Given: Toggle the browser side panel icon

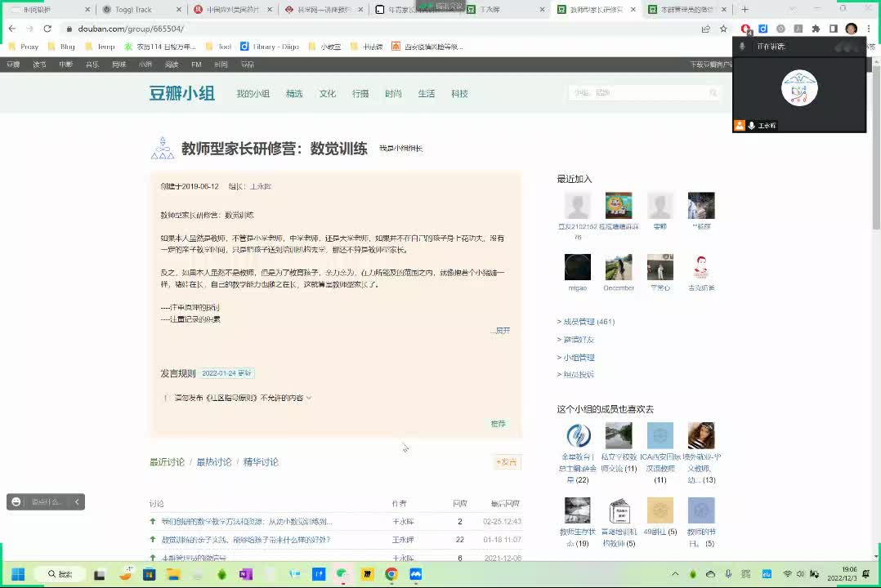Looking at the screenshot, I should point(834,29).
